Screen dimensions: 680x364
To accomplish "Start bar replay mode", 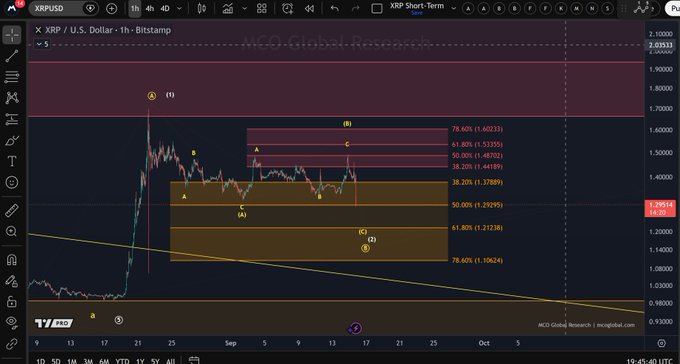I will point(309,8).
